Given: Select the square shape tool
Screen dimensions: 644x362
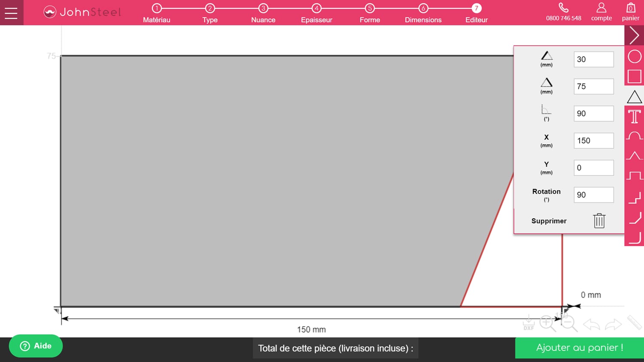Looking at the screenshot, I should (x=634, y=77).
